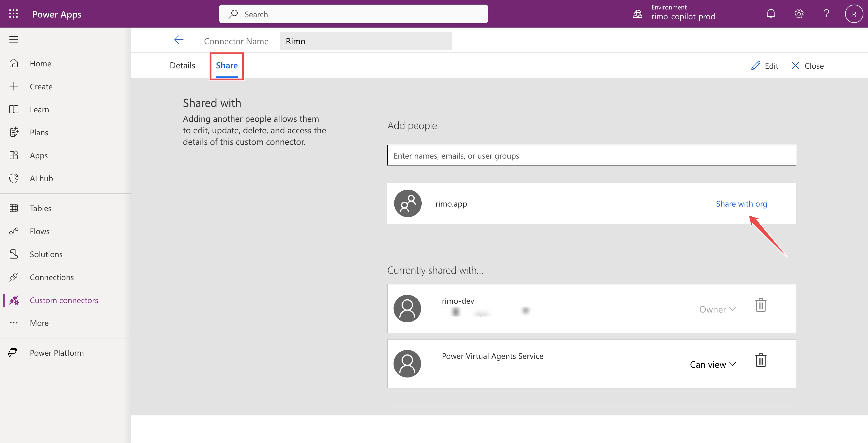Click the Flows connector icon

[x=14, y=231]
